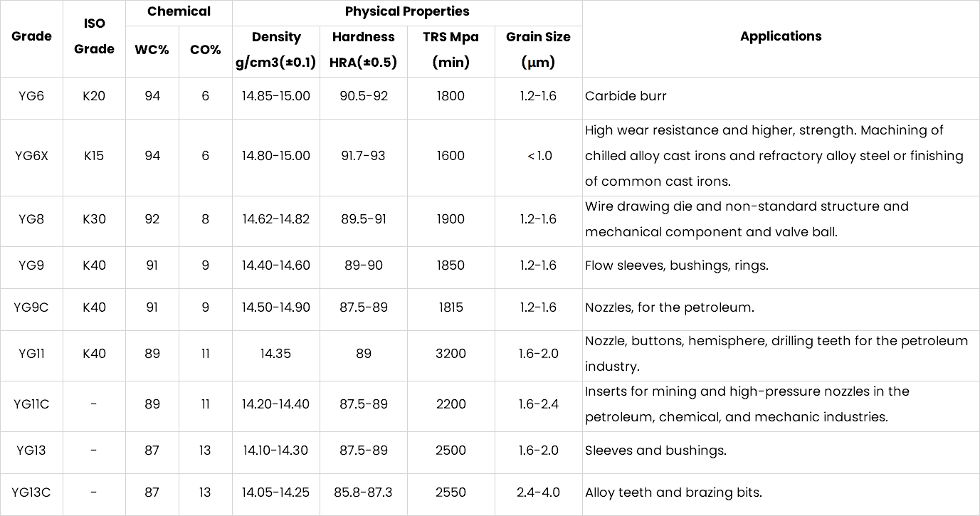The image size is (980, 516).
Task: Select the Grain Size column header
Action: [x=538, y=50]
